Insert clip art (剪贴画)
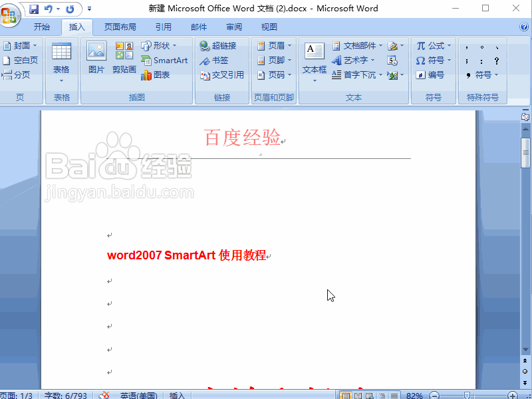 (124, 57)
